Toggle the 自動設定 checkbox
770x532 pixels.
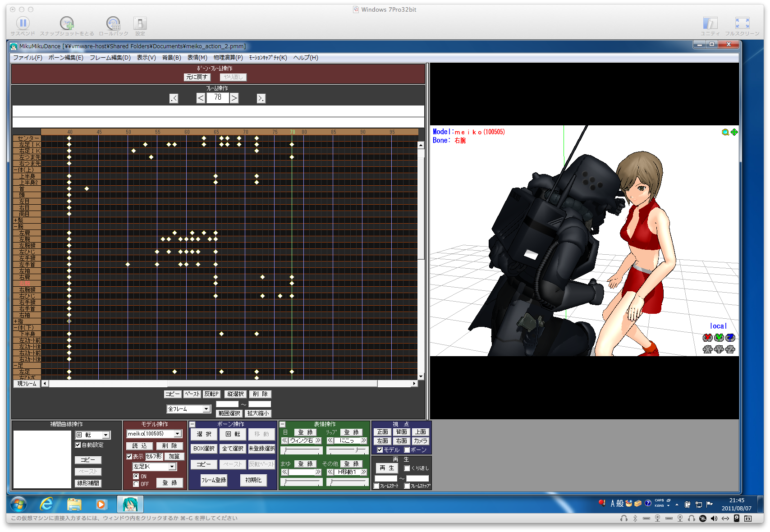click(x=78, y=445)
